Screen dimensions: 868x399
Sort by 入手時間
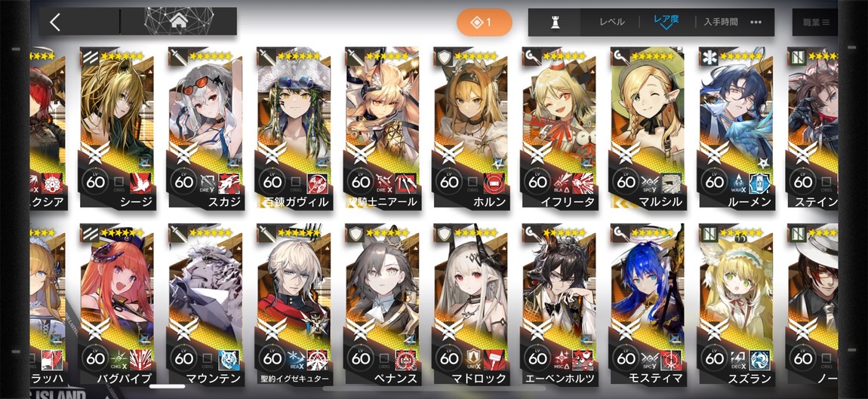[721, 22]
